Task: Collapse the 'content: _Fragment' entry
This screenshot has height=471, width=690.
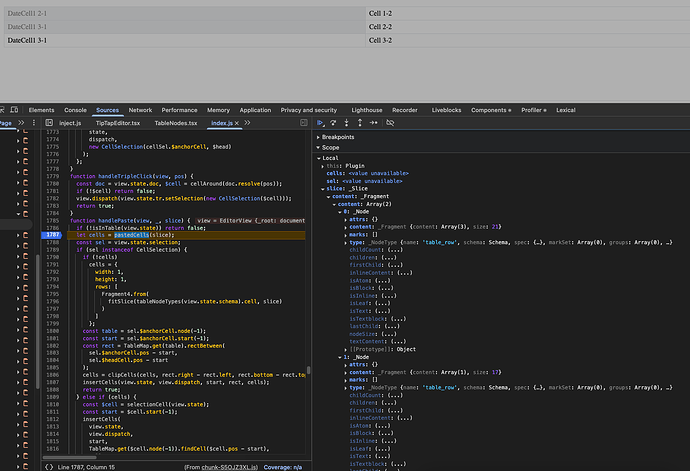Action: point(328,197)
